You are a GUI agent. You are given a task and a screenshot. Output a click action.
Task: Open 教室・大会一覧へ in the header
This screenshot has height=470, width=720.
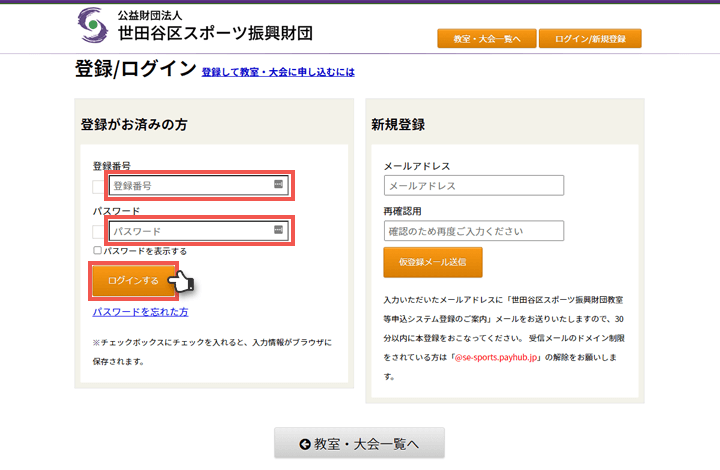point(487,39)
